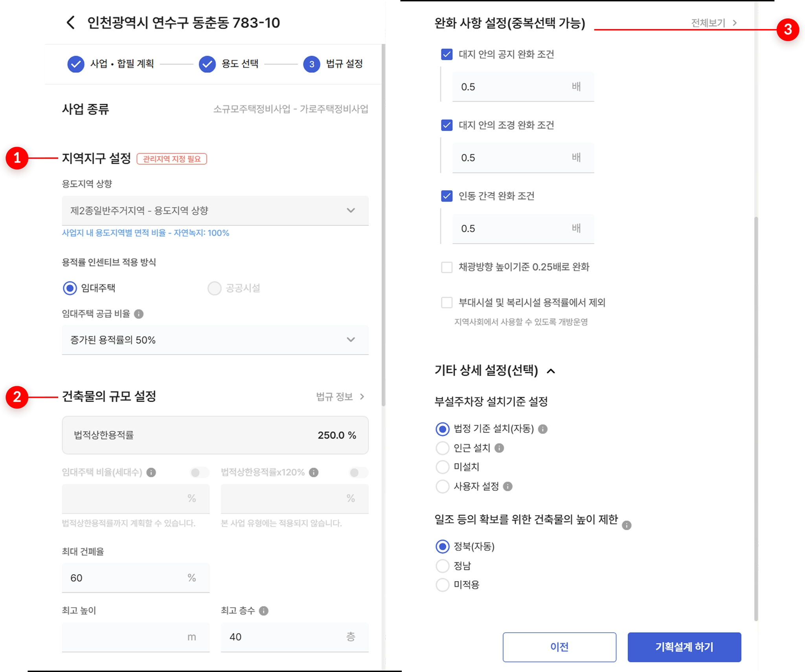Go to the 용도 선택 step
805x672 pixels.
click(229, 64)
